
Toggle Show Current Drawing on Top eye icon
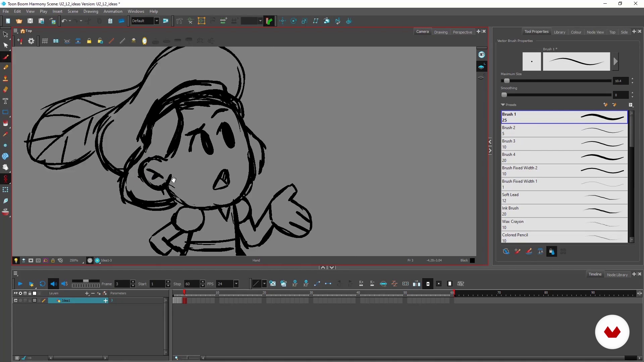click(482, 55)
